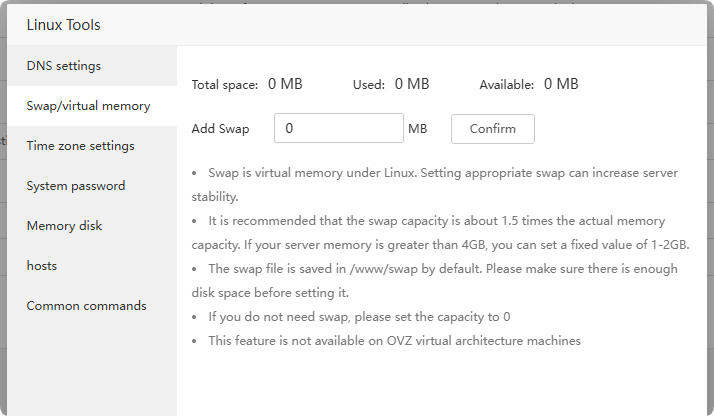The width and height of the screenshot is (714, 416).
Task: Open the DNS settings tab
Action: 64,66
